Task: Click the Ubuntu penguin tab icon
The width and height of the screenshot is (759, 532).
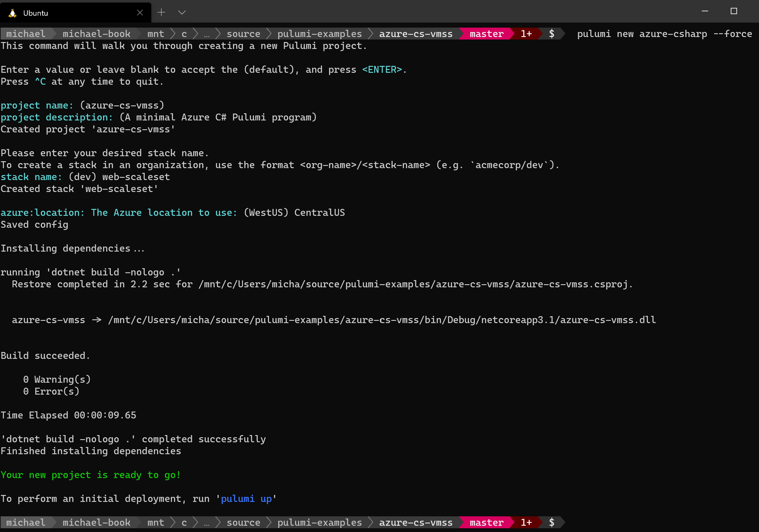Action: (13, 13)
